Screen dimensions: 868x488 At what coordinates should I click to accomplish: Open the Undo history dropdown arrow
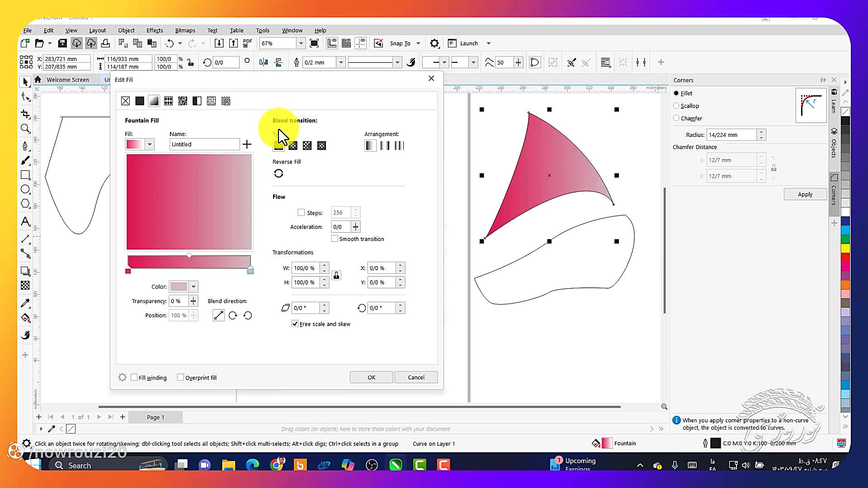click(180, 43)
